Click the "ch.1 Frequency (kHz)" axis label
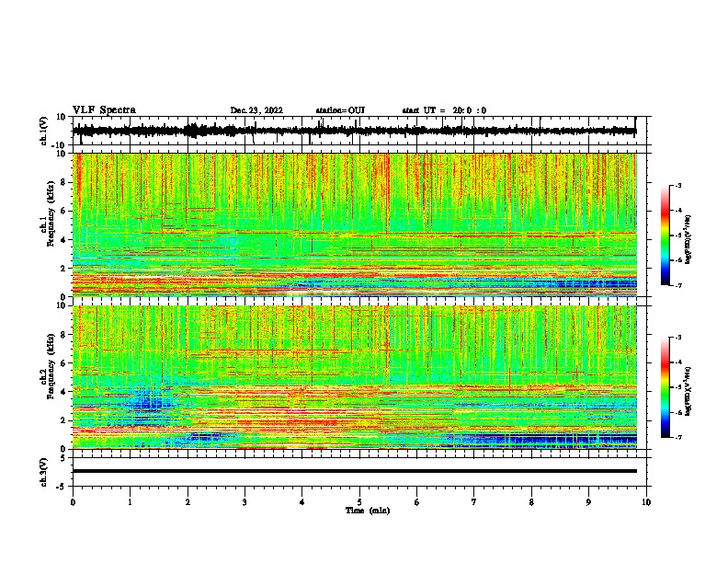728x563 pixels. tap(47, 214)
